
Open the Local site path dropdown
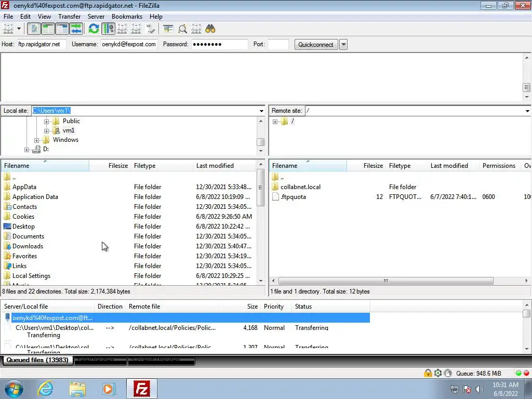(x=261, y=111)
